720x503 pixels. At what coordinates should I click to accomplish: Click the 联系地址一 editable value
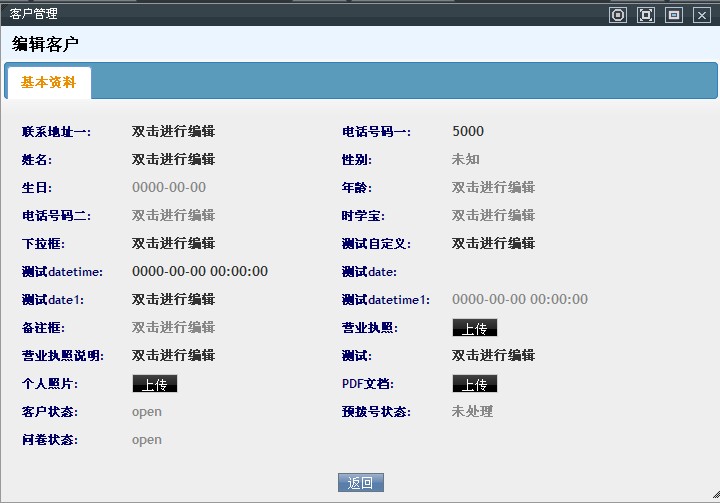[x=173, y=131]
